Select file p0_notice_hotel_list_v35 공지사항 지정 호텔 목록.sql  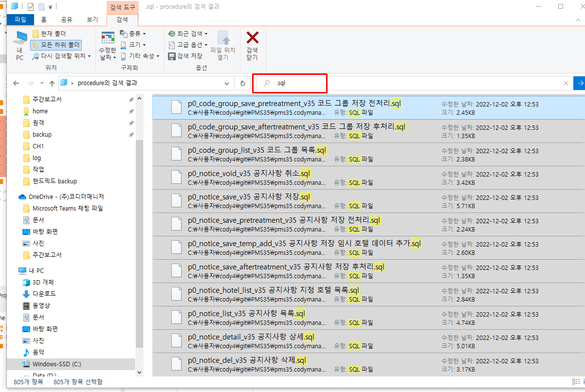tap(369, 295)
